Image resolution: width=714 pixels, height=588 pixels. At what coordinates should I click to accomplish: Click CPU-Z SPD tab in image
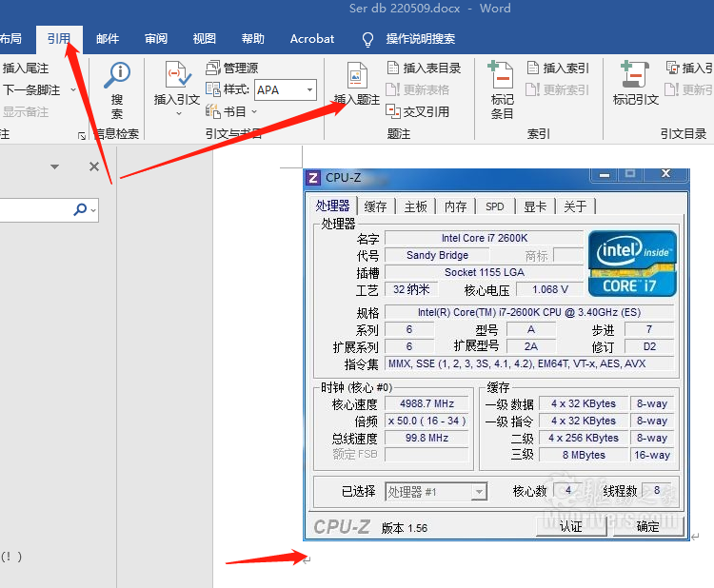[x=494, y=206]
